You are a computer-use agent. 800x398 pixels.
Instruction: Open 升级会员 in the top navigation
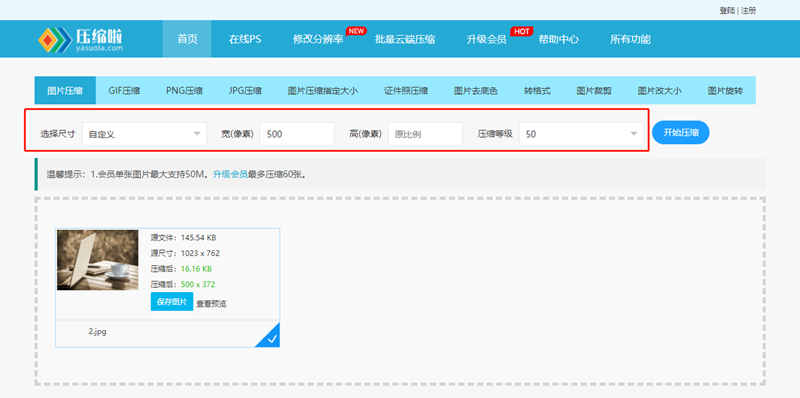click(x=486, y=39)
